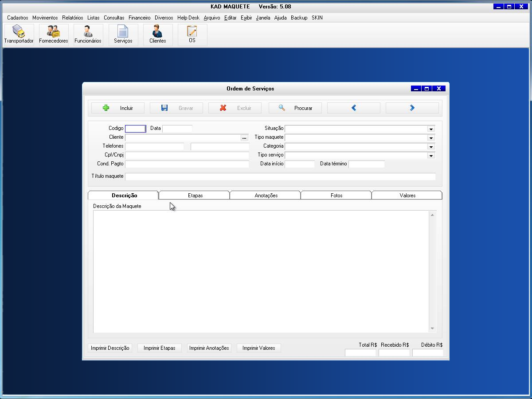
Task: Switch to the Fotos tab
Action: pos(336,196)
